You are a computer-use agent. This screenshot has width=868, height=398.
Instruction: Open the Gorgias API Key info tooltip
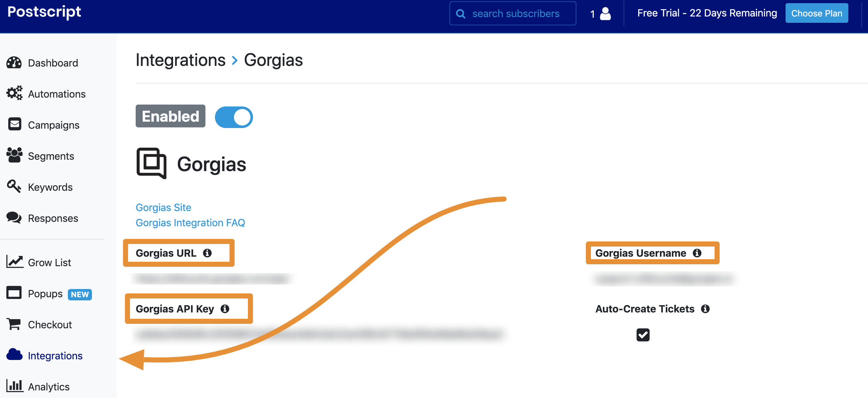coord(225,309)
